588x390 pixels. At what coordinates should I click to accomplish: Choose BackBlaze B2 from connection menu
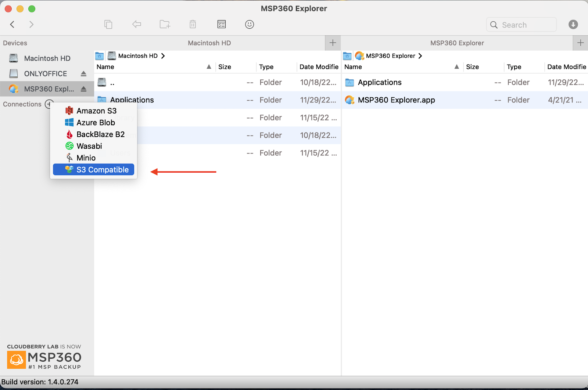click(93, 134)
